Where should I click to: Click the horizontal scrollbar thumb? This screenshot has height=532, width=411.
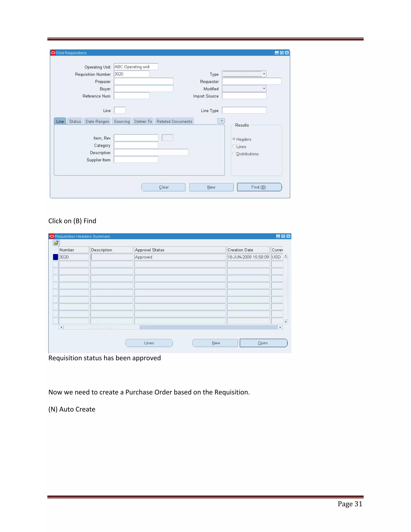[102, 327]
